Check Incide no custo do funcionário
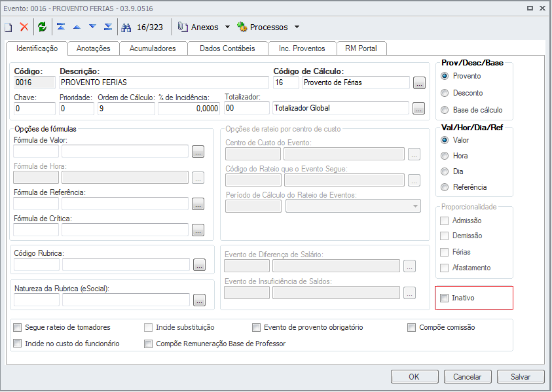 [x=17, y=343]
